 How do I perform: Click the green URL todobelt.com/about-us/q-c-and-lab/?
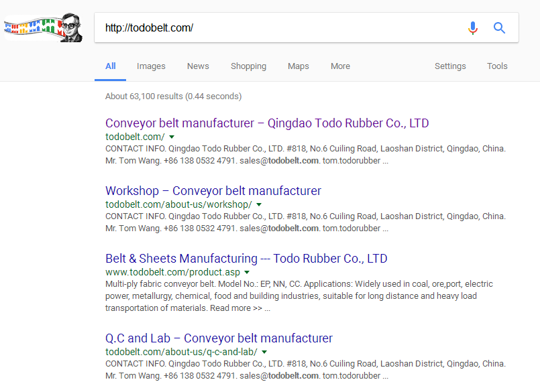[181, 352]
